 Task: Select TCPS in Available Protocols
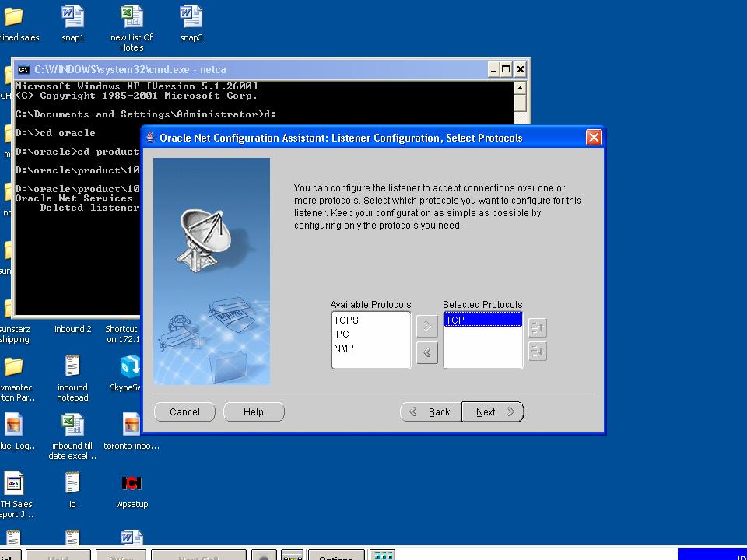pyautogui.click(x=370, y=320)
